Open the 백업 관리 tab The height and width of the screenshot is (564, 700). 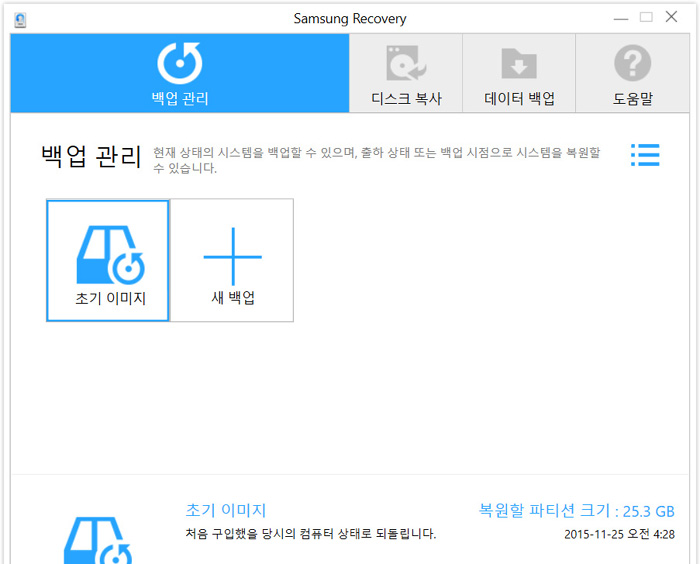180,73
